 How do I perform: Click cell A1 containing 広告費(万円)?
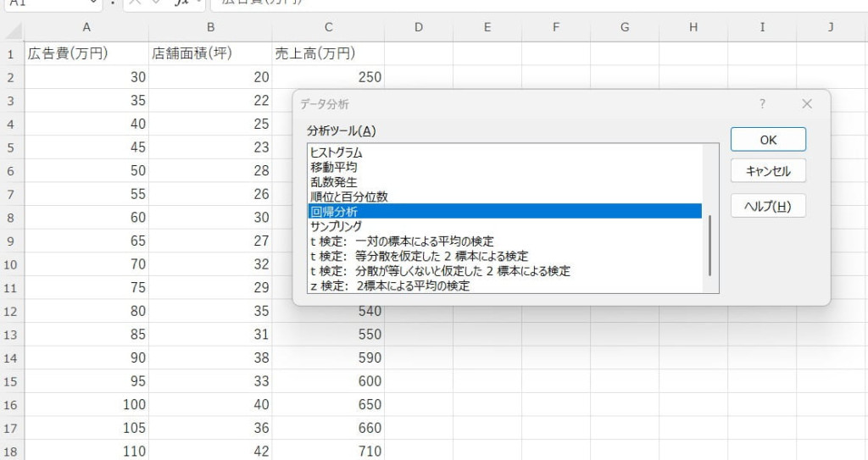[x=86, y=53]
